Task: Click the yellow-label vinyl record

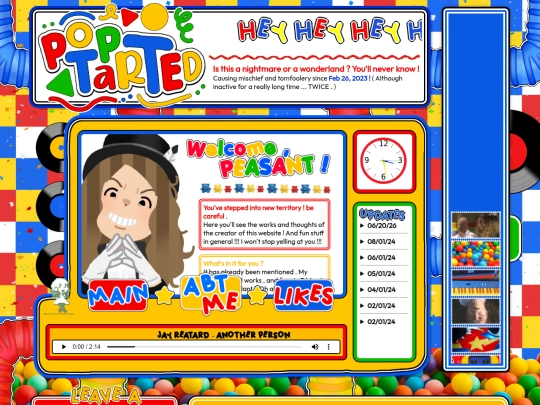Action: [52, 147]
